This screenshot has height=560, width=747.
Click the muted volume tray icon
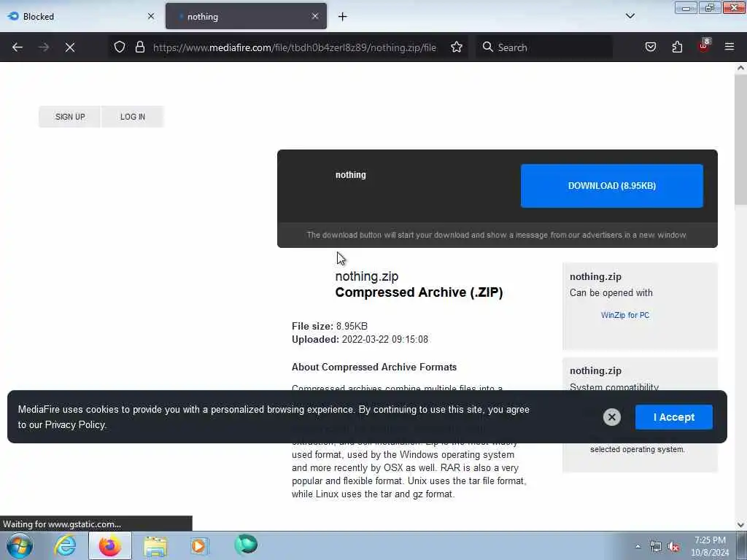tap(673, 547)
